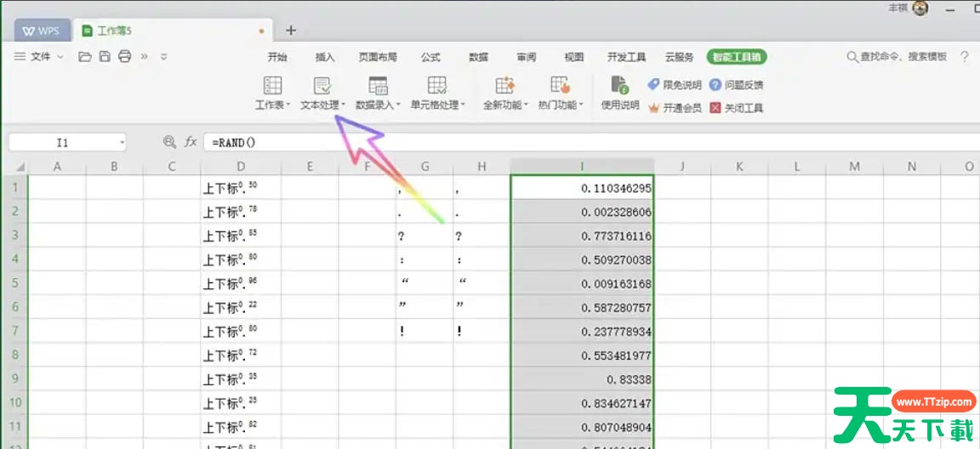The image size is (980, 449).
Task: Switch to the 页面布局 ribbon tab
Action: [x=378, y=57]
